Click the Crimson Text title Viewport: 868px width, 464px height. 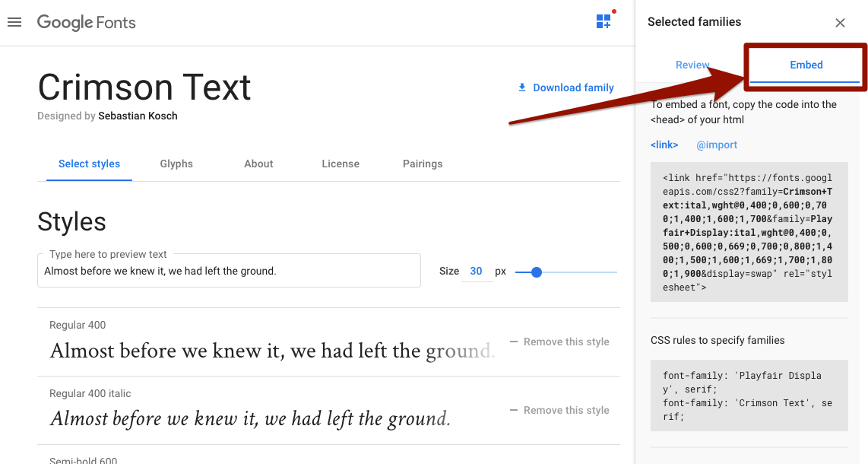[144, 87]
